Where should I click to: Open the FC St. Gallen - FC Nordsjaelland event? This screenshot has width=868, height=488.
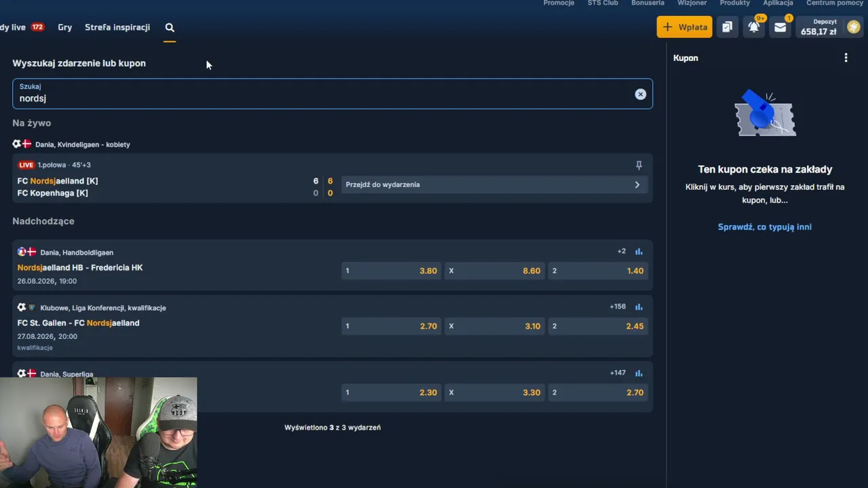click(79, 323)
